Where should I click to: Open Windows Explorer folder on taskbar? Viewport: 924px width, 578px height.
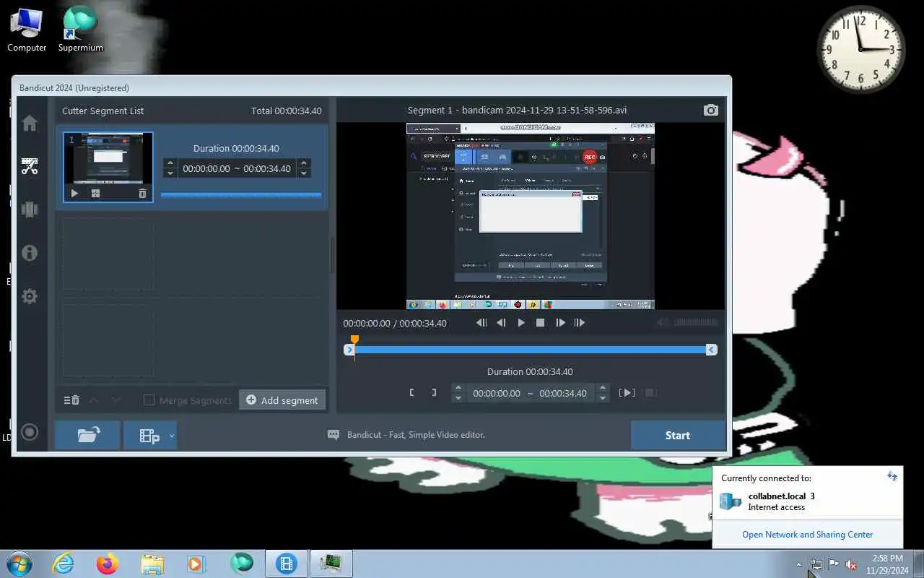click(152, 564)
